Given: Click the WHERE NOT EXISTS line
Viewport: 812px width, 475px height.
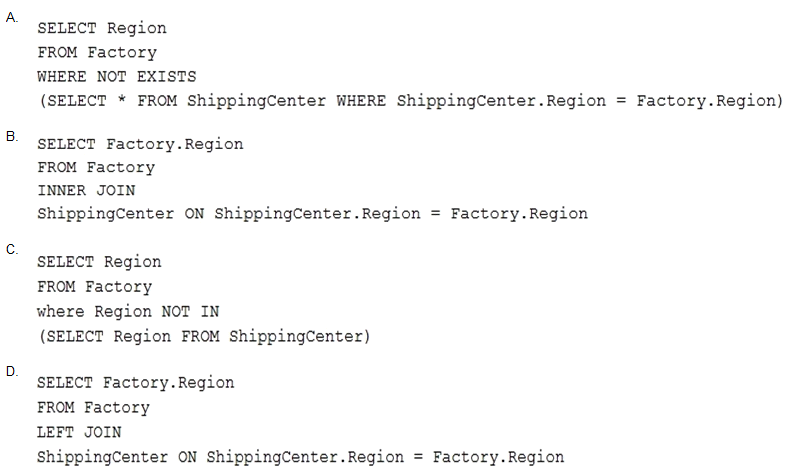Looking at the screenshot, I should [117, 77].
